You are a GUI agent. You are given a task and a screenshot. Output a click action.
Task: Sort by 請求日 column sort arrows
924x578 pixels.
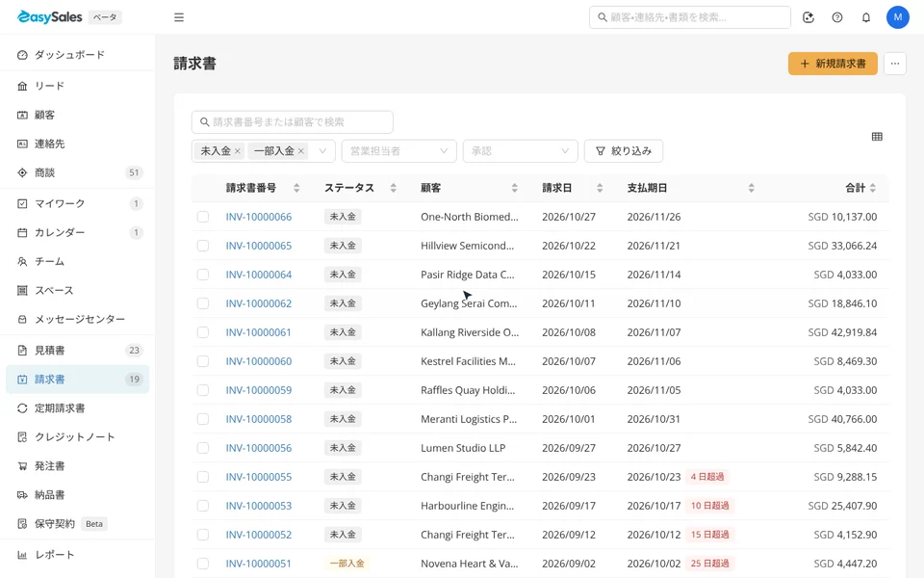[x=600, y=188]
